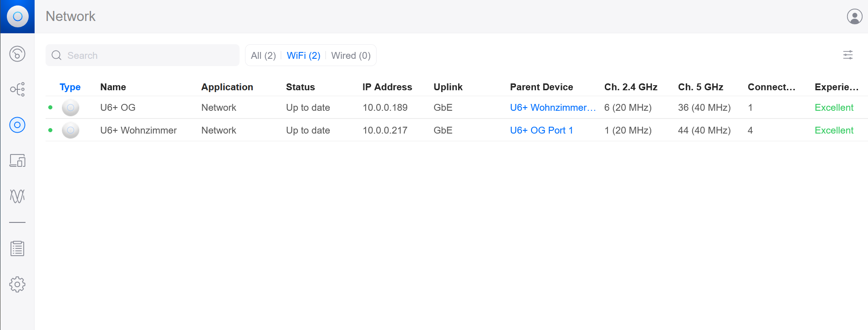Select the U6+ OG device row
The image size is (868, 330).
pos(456,108)
